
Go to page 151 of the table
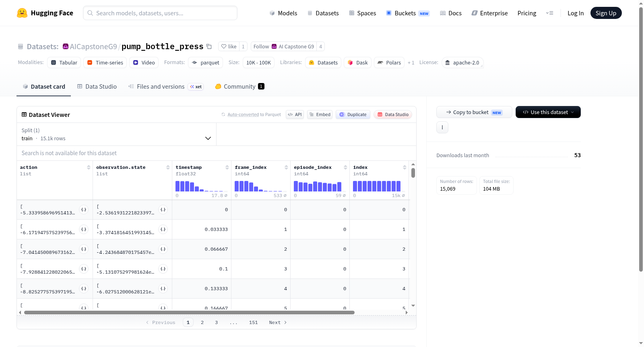point(253,322)
